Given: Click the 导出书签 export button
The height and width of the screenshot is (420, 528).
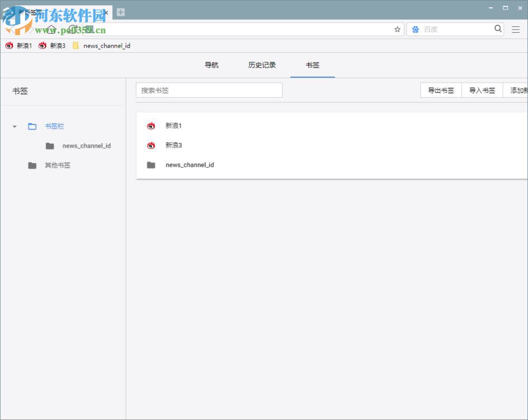Looking at the screenshot, I should pyautogui.click(x=441, y=90).
